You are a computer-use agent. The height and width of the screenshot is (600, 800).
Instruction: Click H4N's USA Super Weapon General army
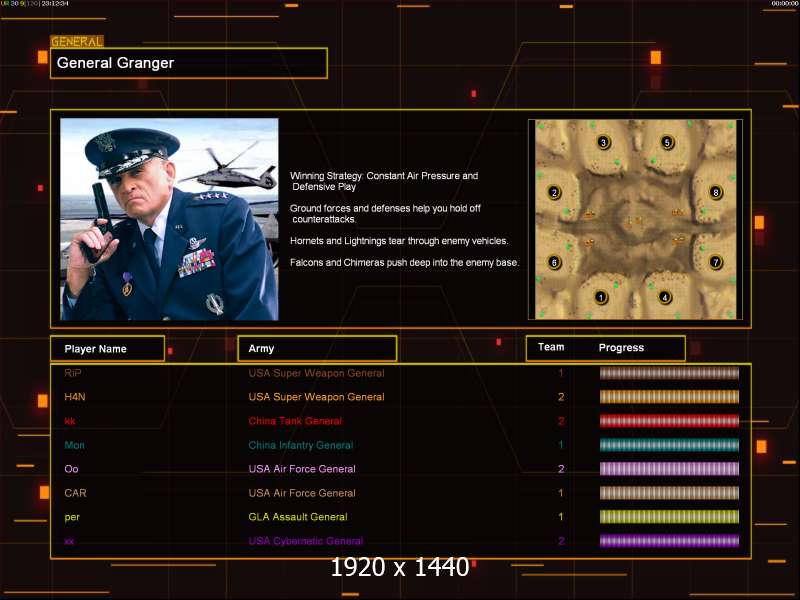tap(316, 397)
